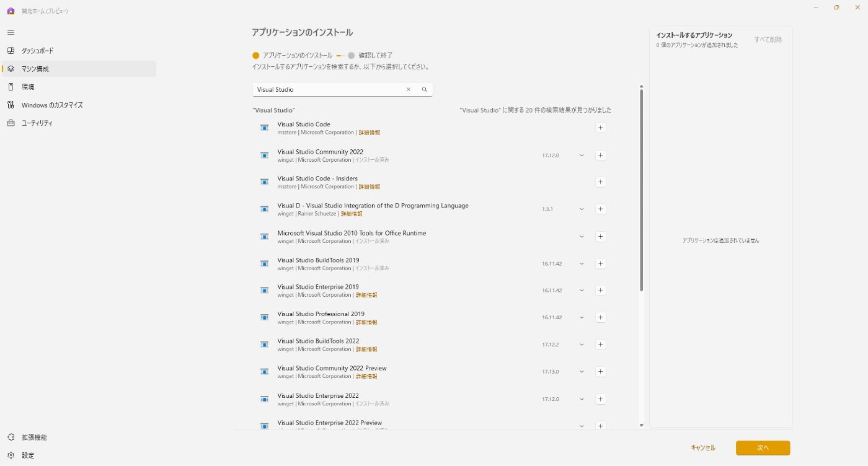Screen dimensions: 868x466
Task: Click the Visual Studio Community 2022 Preview title
Action: 332,368
